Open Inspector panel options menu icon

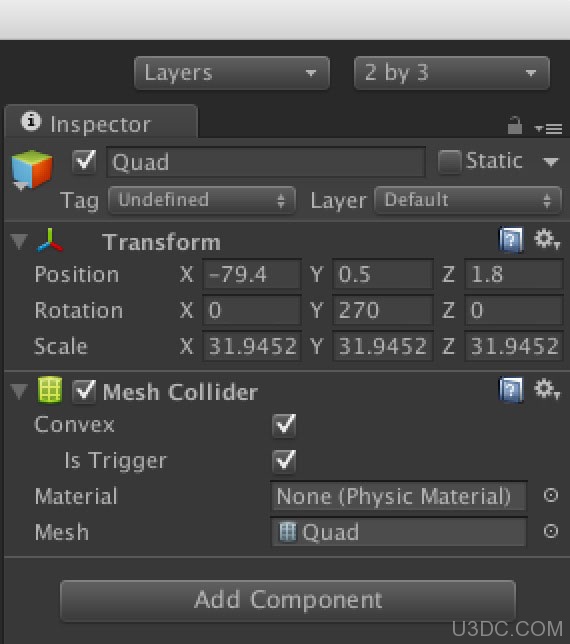[549, 129]
